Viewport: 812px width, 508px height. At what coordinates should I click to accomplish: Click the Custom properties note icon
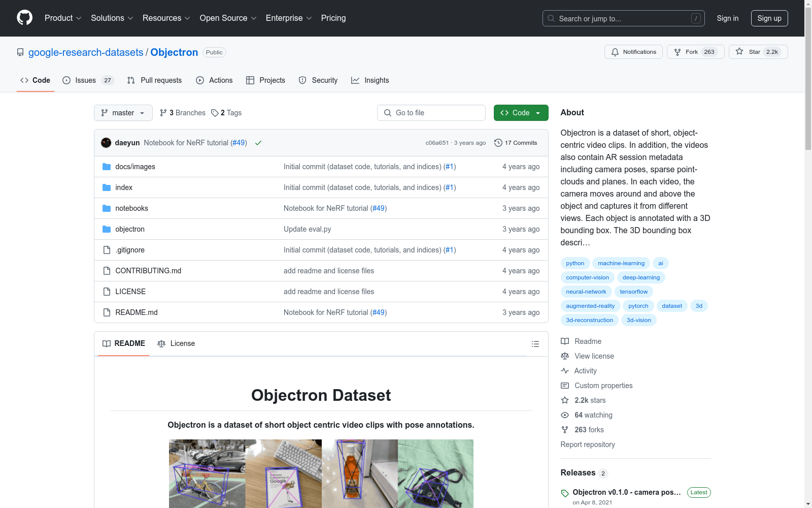coord(565,386)
